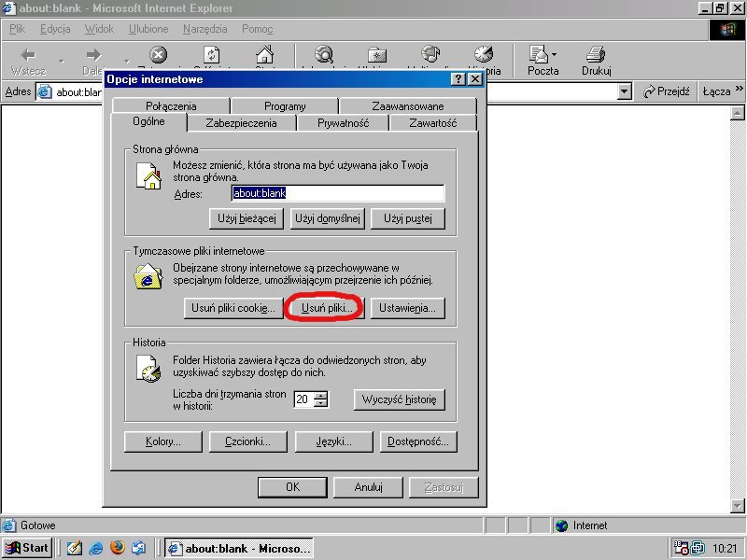Click the Użyj bieżącej button
Viewport: 747px width, 560px height.
tap(247, 218)
